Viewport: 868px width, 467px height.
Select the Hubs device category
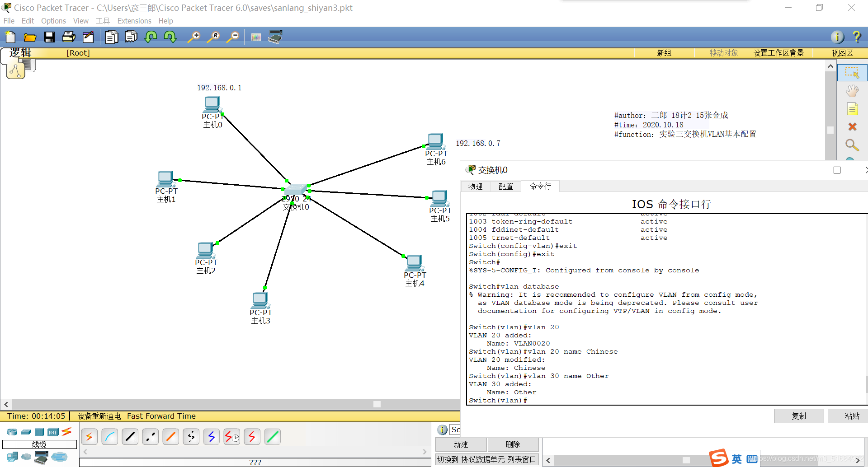coord(40,432)
